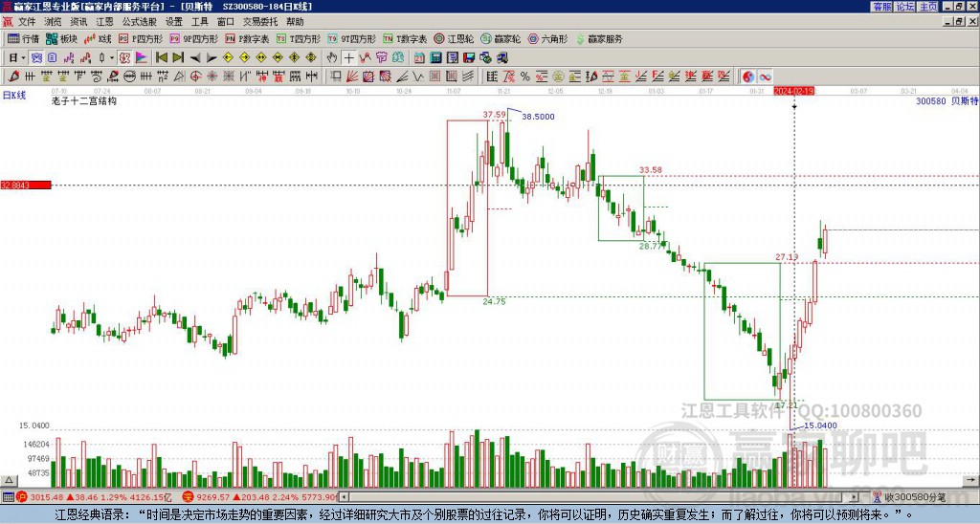Toggle the 权 adjustment button
This screenshot has height=524, width=980.
(x=124, y=58)
